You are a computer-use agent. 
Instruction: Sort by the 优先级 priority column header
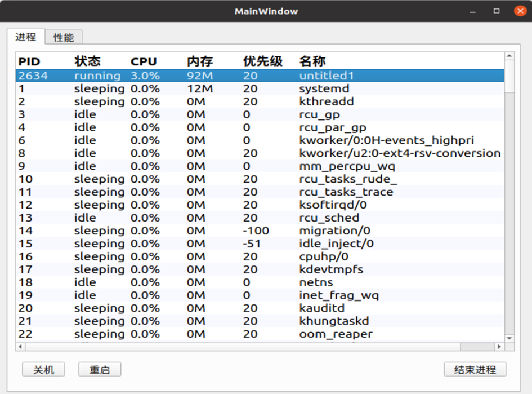pos(262,61)
